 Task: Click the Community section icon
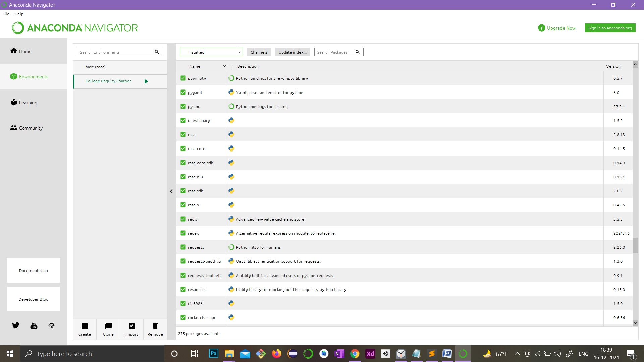pyautogui.click(x=13, y=128)
